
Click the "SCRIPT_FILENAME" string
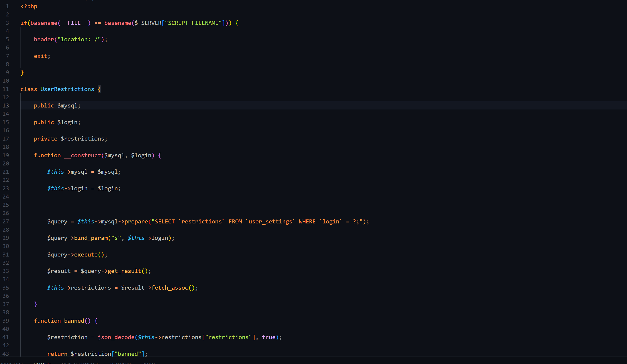(x=193, y=23)
